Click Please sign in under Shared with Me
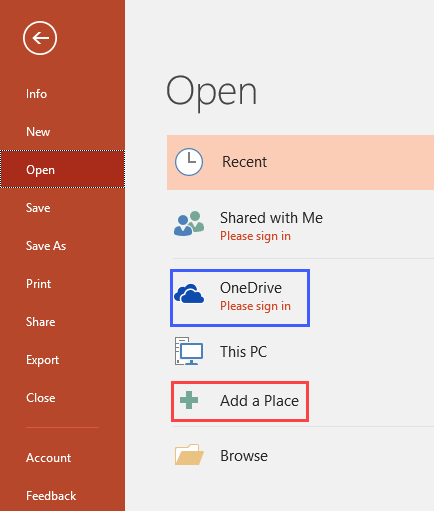This screenshot has width=434, height=511. point(255,236)
